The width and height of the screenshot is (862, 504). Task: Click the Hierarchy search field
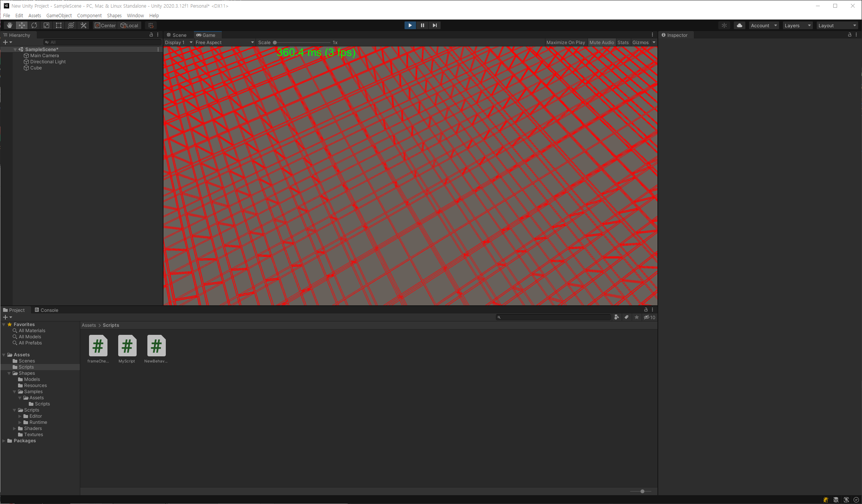point(102,42)
